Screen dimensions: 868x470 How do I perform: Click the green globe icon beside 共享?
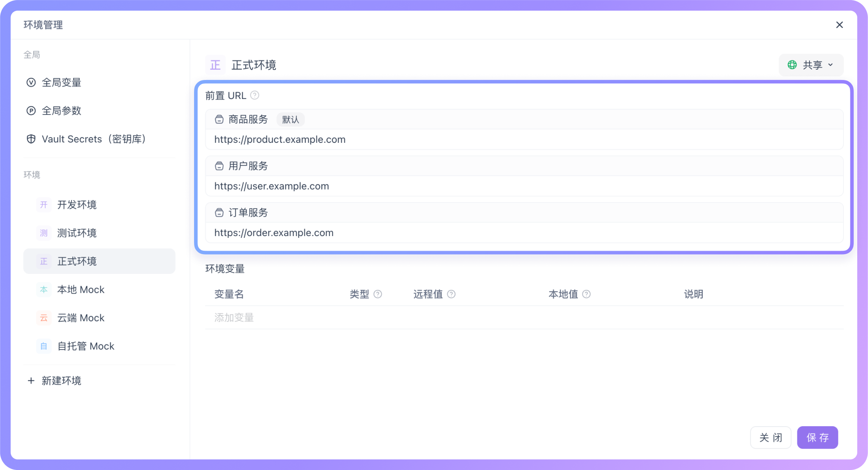pyautogui.click(x=792, y=65)
